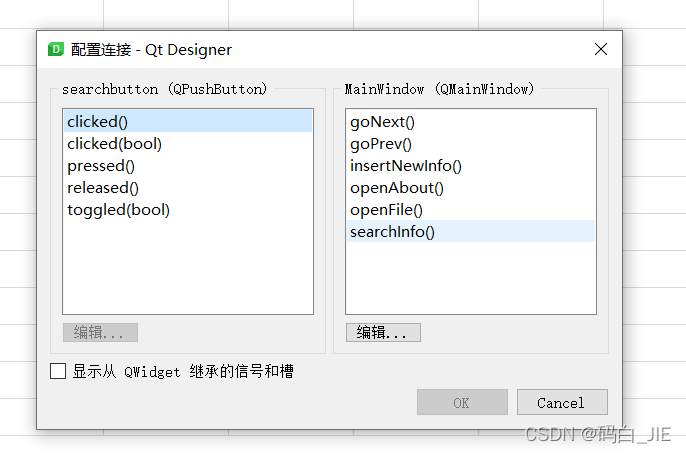The image size is (686, 453).
Task: Select the goNext() slot
Action: [471, 121]
